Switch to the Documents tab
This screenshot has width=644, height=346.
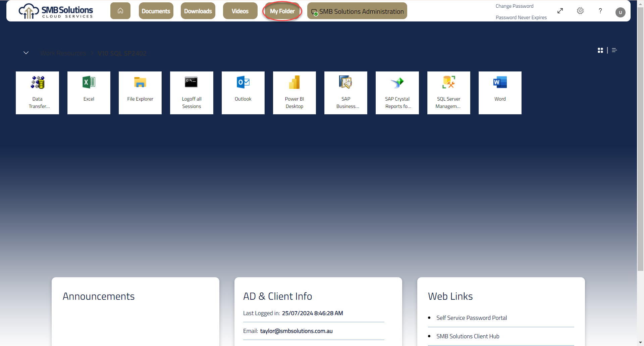(x=156, y=11)
